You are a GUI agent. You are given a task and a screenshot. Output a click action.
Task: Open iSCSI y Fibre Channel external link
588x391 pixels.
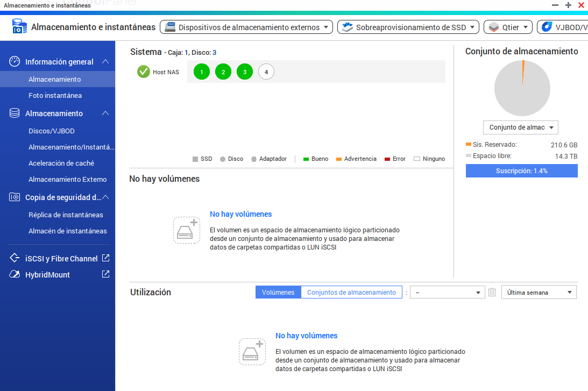[106, 258]
